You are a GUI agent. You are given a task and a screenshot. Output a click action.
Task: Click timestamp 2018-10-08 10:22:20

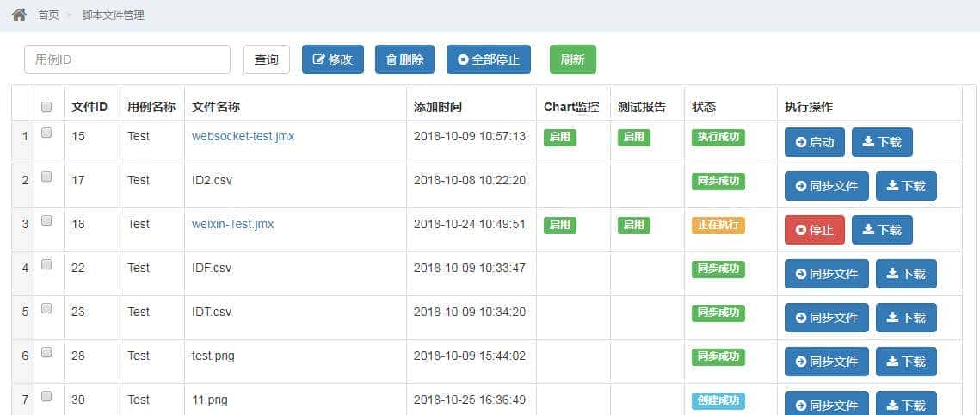470,180
